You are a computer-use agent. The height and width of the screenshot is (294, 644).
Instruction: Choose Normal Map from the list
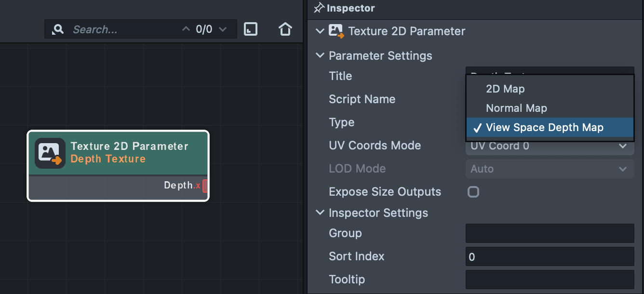tap(516, 108)
